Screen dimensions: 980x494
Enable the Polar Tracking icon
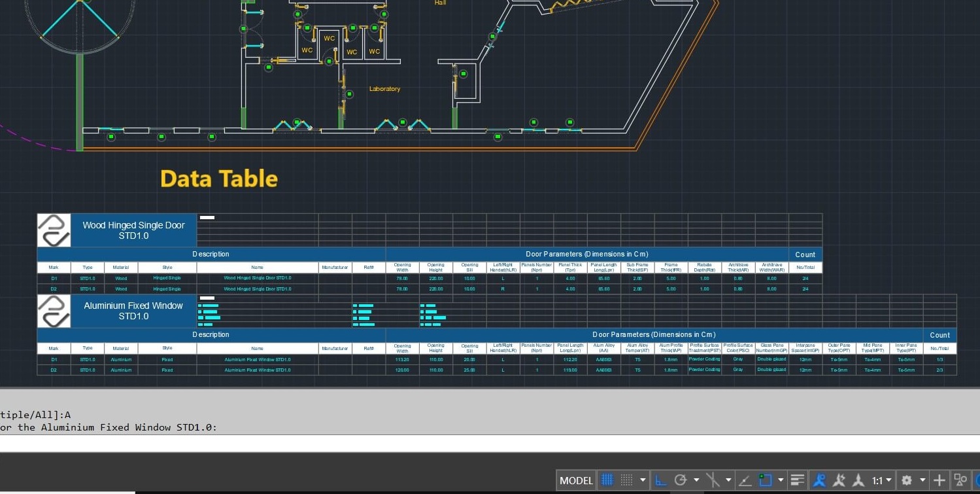click(680, 480)
